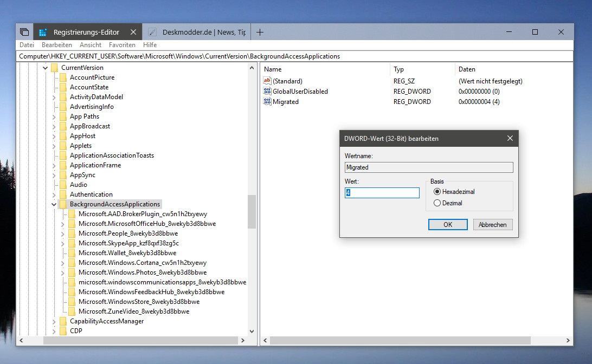592x364 pixels.
Task: Click the Microsoft.WindowsFeedbackHub folder icon
Action: (72, 292)
